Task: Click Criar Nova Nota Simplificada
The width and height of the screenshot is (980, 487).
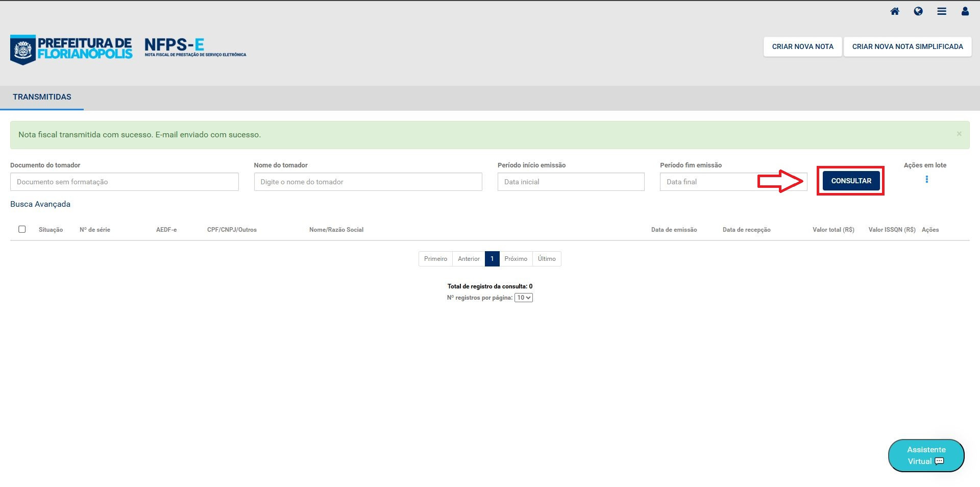Action: (x=907, y=46)
